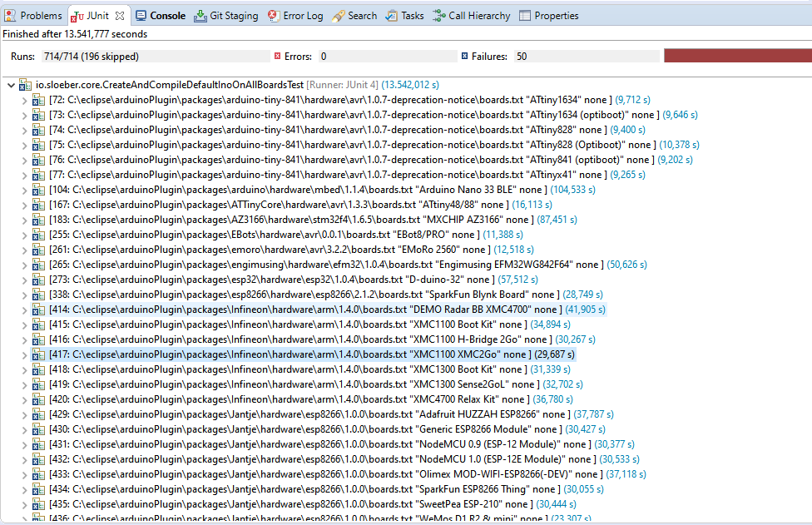Select test row [104] "Arduino Nano 33 BLE"
Viewport: 812px width, 525px height.
click(x=322, y=190)
